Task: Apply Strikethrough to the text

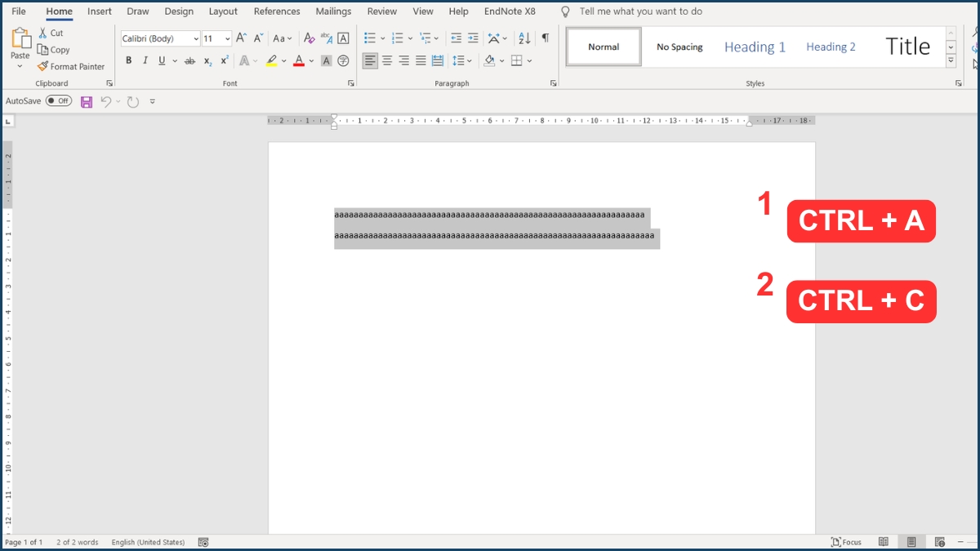Action: [189, 60]
